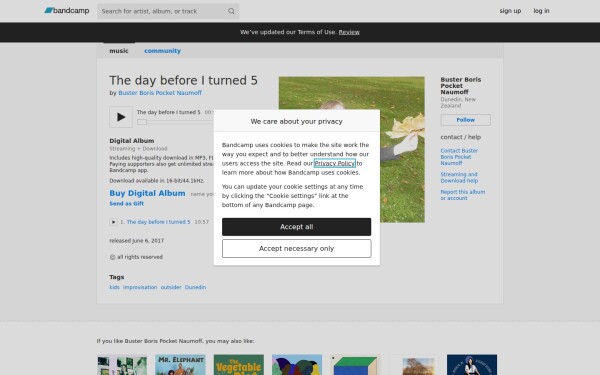Open the Dunedin tag
The height and width of the screenshot is (375, 600).
(x=195, y=287)
